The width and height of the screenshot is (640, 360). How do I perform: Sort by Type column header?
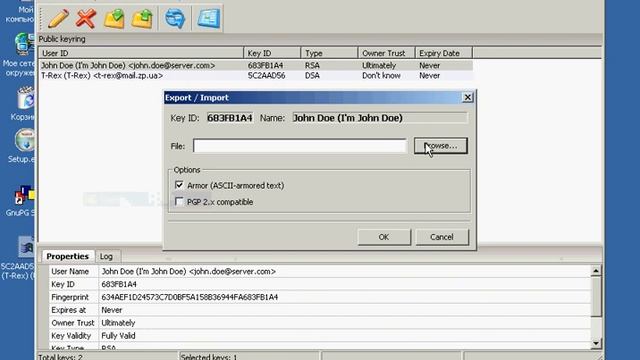click(329, 53)
